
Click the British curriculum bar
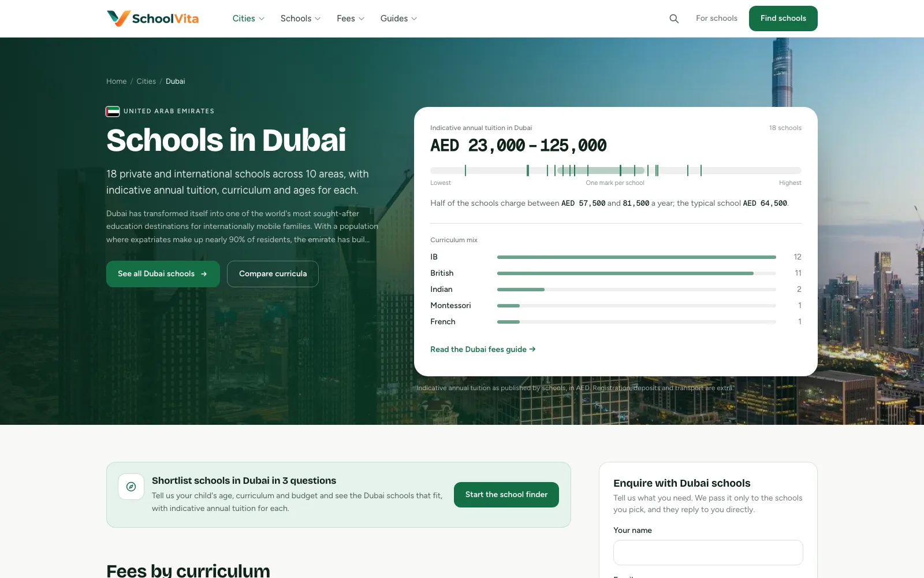636,273
